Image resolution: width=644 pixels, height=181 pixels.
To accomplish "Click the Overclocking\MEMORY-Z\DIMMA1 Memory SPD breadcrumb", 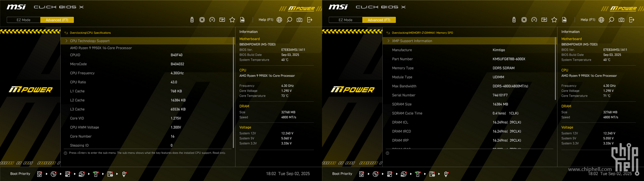I will pyautogui.click(x=422, y=33).
